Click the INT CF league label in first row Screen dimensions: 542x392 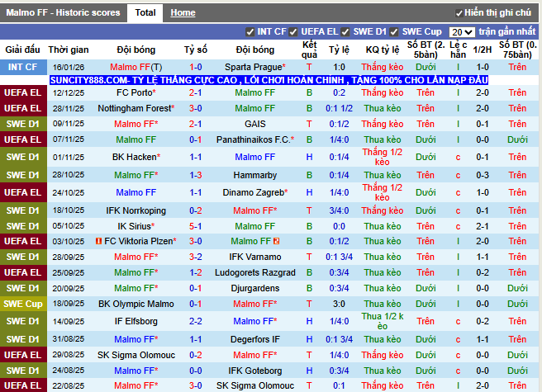[x=23, y=67]
